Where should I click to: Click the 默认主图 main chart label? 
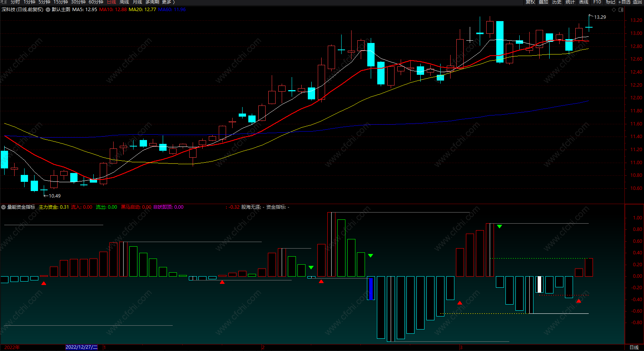[61, 10]
